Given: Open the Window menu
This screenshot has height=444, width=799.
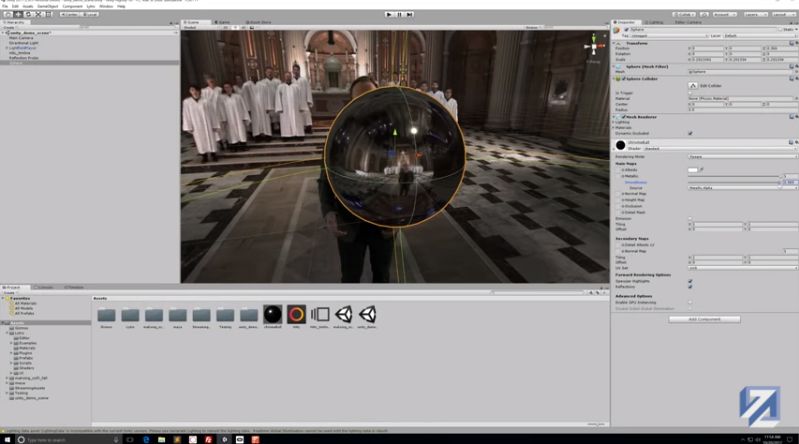Looking at the screenshot, I should 106,6.
